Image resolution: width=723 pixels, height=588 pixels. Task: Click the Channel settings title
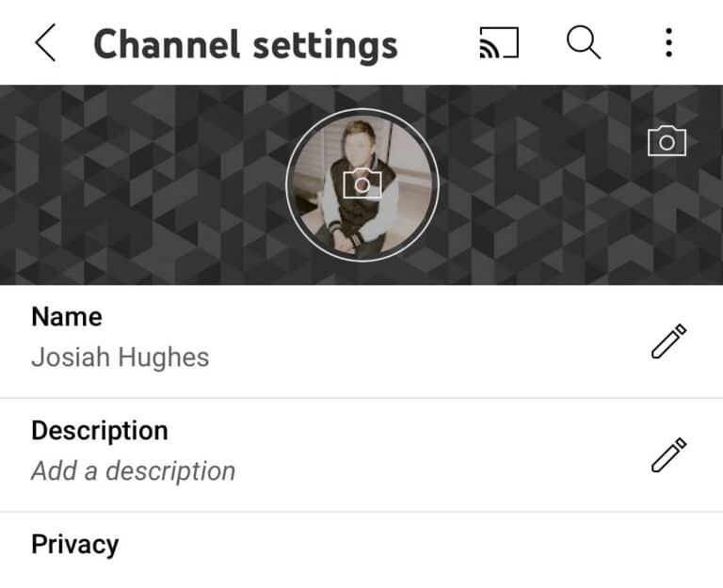[246, 44]
